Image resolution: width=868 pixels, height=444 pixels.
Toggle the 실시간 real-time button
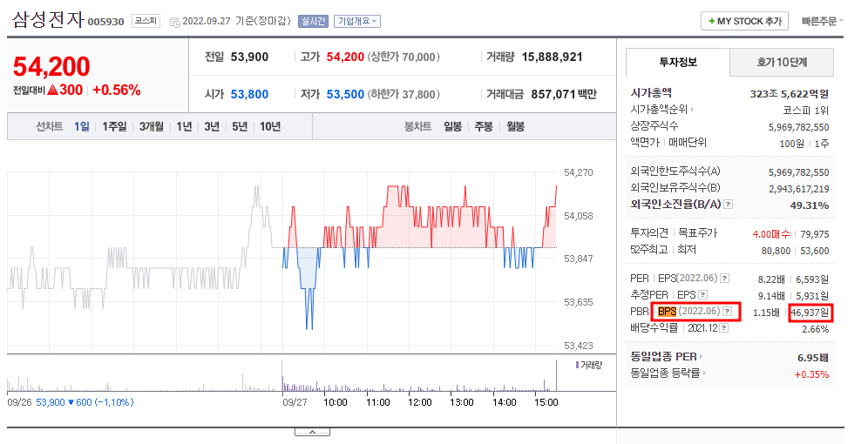pyautogui.click(x=314, y=22)
